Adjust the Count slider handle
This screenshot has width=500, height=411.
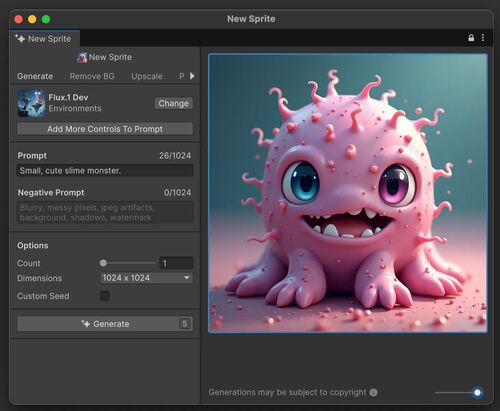click(x=103, y=263)
